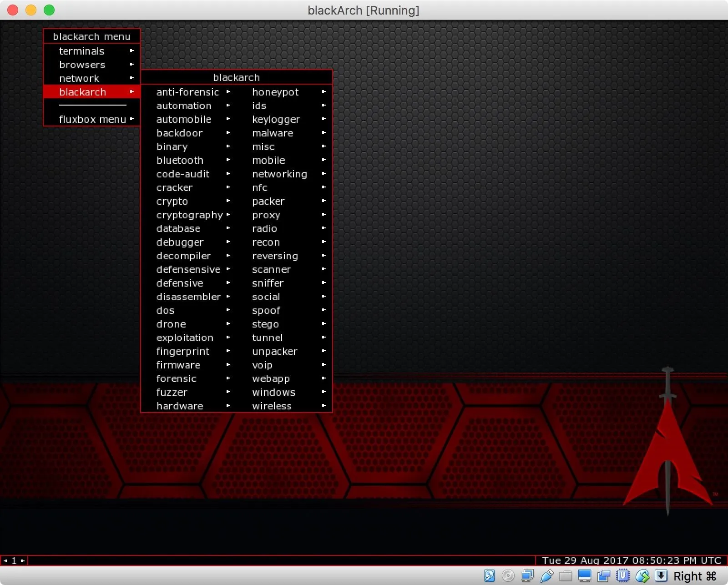Image resolution: width=728 pixels, height=585 pixels.
Task: Click the blue display monitor icon
Action: 585,575
